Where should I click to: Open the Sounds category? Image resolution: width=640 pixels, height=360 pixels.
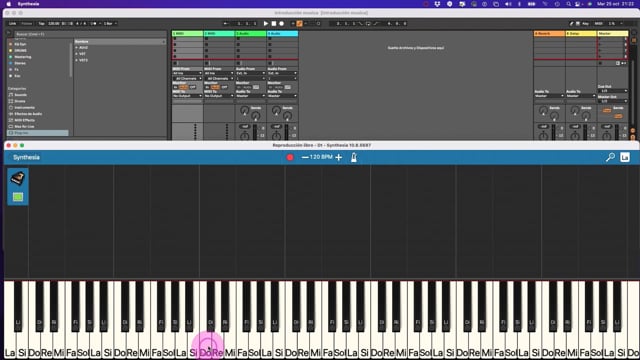coord(20,95)
